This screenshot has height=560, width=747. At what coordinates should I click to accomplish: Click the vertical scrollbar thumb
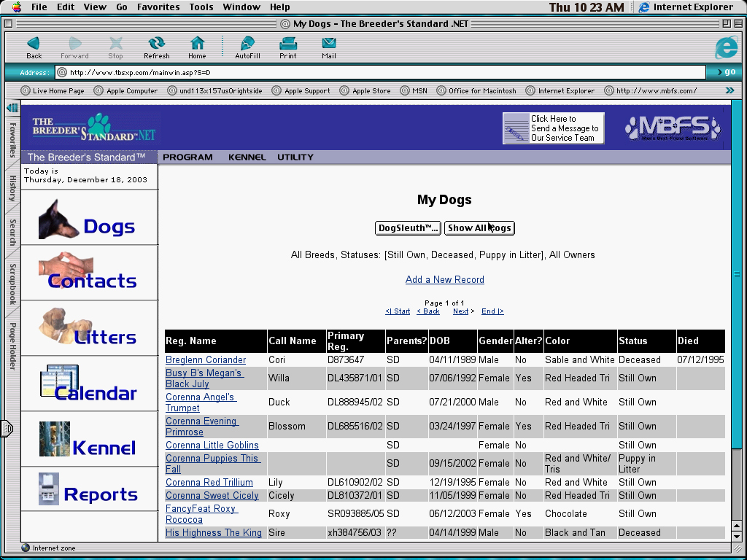point(737,275)
